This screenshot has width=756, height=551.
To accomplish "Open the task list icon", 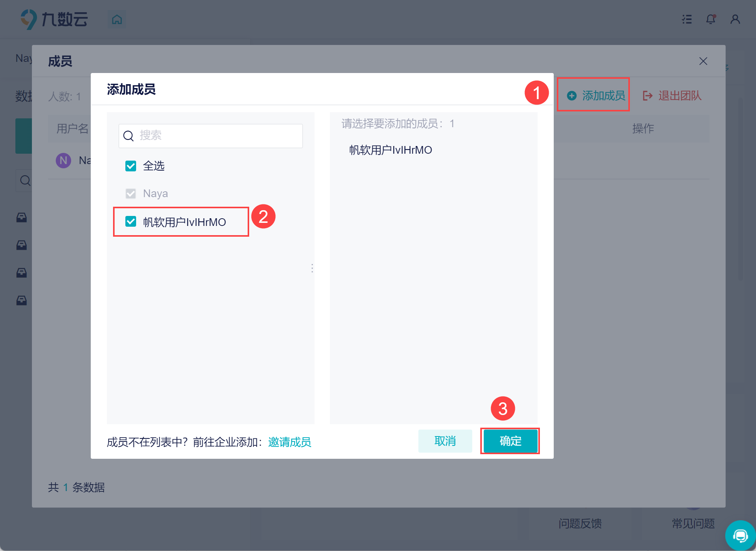I will [687, 19].
